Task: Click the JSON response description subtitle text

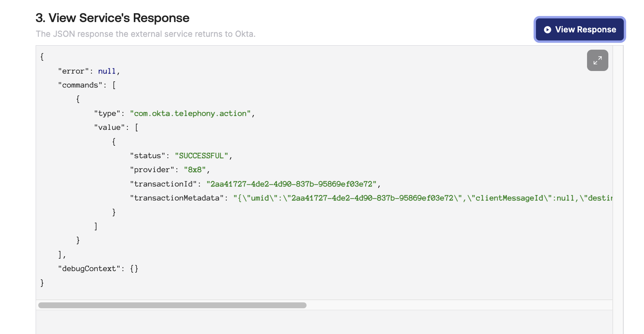Action: tap(146, 34)
